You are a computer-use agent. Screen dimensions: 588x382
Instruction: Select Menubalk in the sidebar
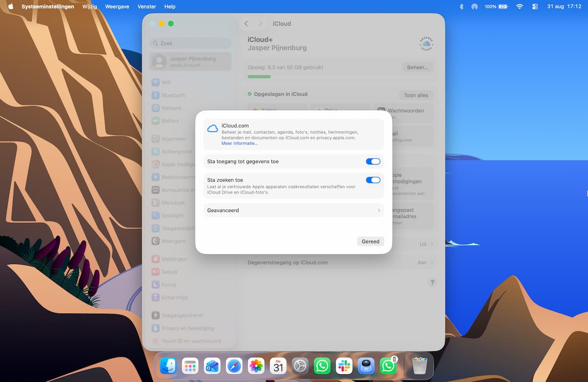172,203
